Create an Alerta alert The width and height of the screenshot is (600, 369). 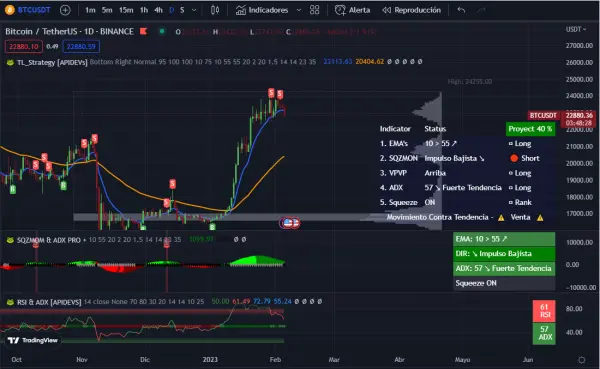(x=352, y=10)
